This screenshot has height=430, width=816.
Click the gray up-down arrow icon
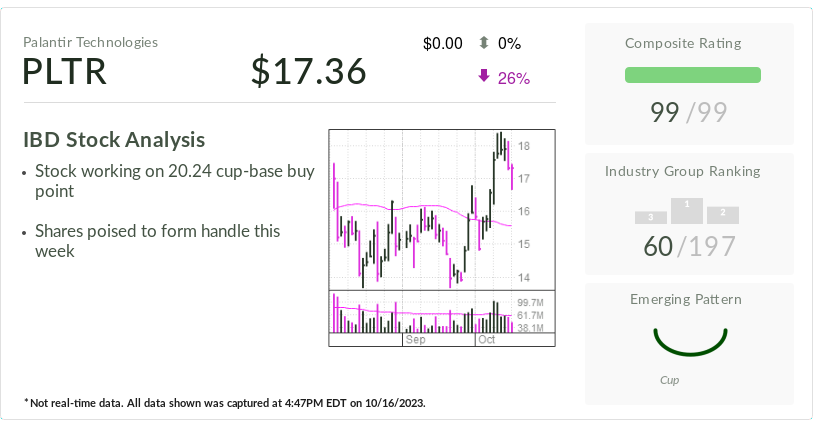(484, 43)
